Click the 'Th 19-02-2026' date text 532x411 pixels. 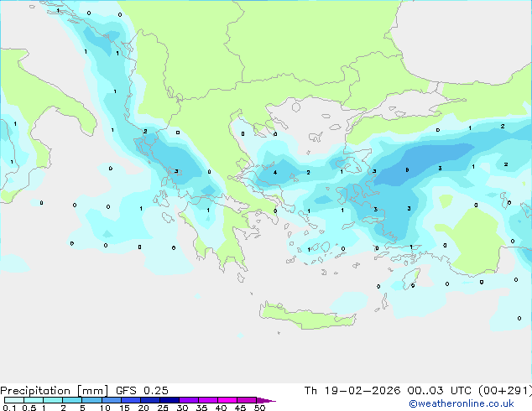click(352, 391)
